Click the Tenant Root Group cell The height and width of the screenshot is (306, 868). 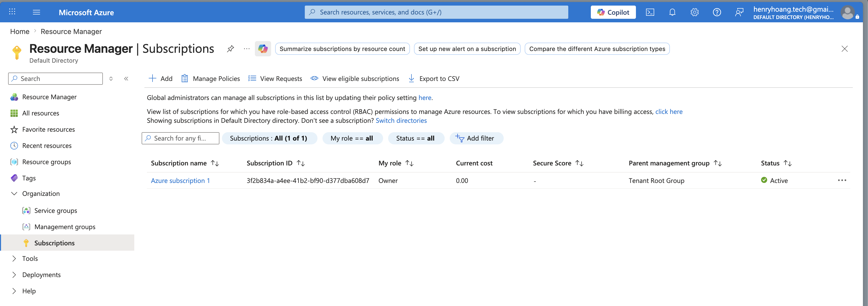coord(656,180)
